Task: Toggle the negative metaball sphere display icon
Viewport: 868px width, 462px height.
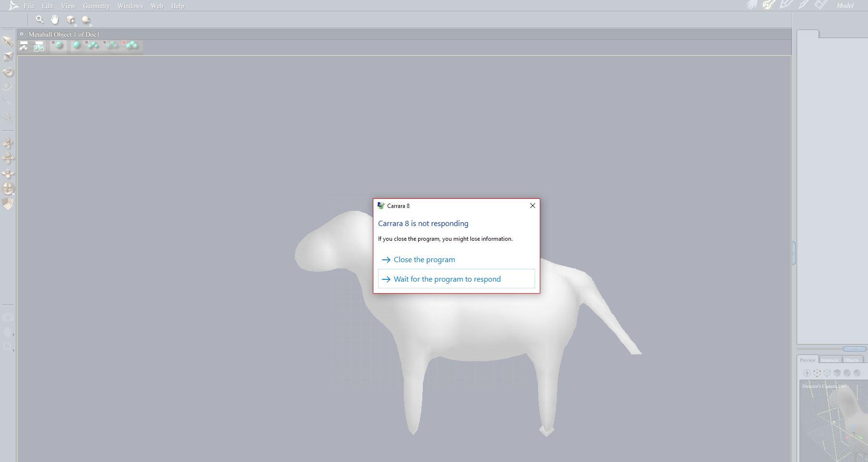Action: click(x=58, y=45)
